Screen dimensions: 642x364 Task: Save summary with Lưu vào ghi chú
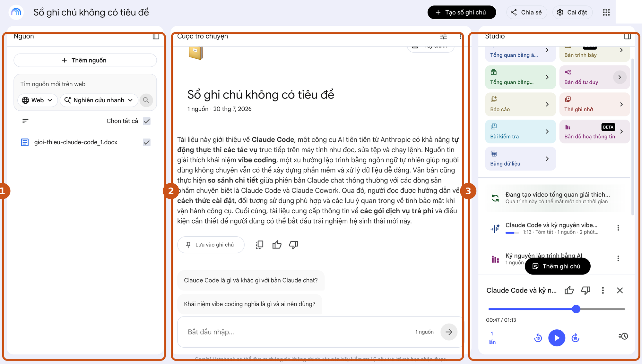pyautogui.click(x=211, y=245)
